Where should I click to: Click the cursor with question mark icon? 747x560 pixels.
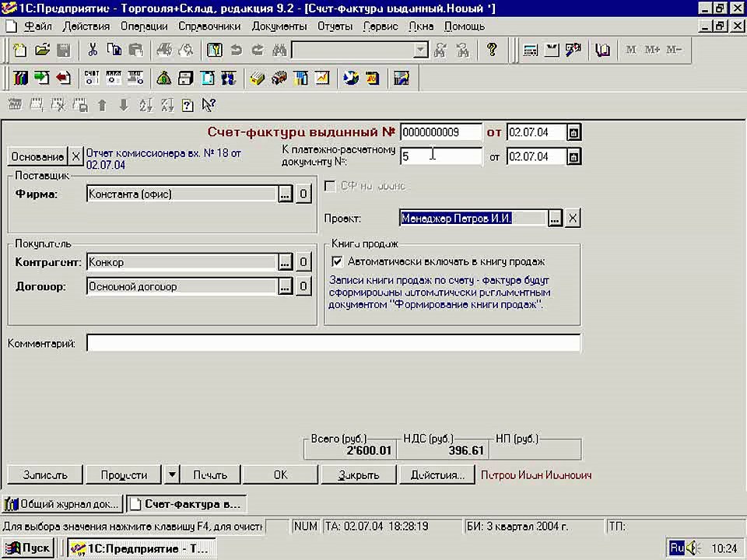tap(209, 105)
